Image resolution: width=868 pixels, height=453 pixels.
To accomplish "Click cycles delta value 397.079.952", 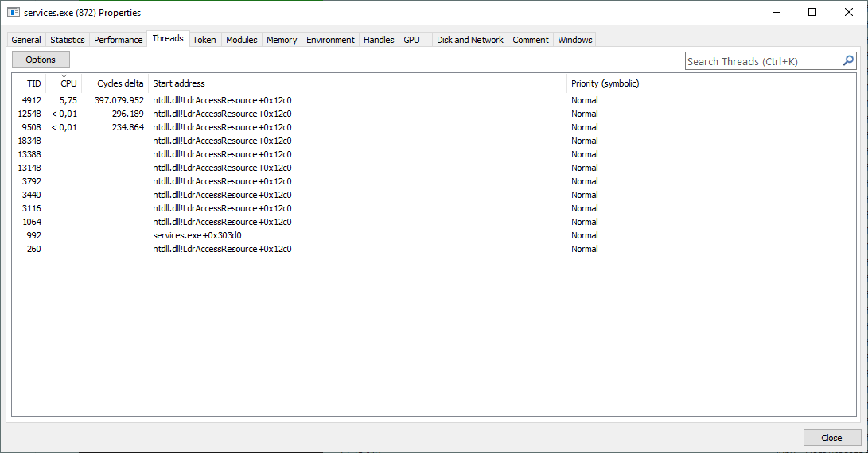I will pyautogui.click(x=119, y=100).
